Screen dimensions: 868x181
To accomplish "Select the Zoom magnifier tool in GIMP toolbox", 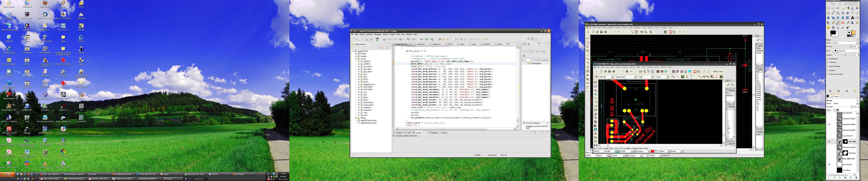I will click(838, 13).
